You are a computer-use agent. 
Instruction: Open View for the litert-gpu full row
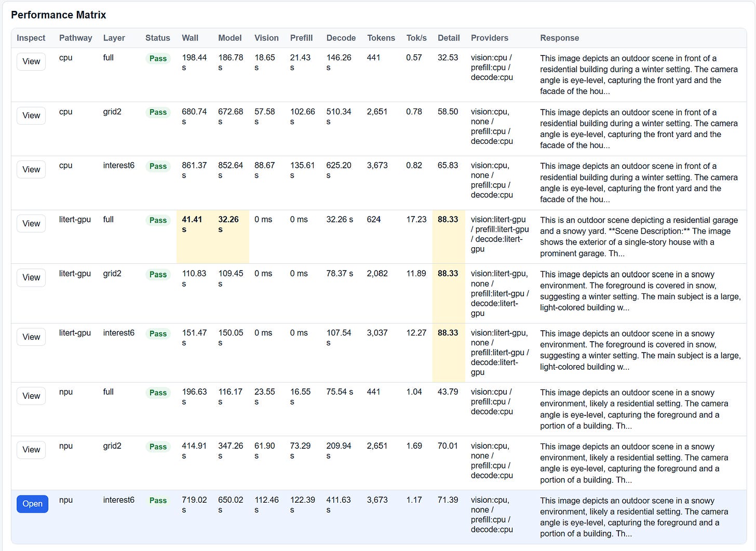click(31, 223)
